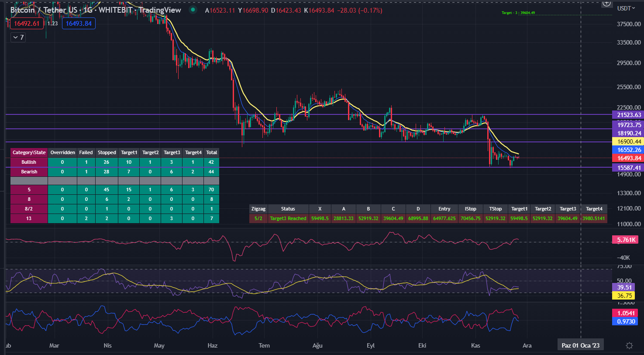The width and height of the screenshot is (644, 355).
Task: Click the yellow 36.75 indicator value label
Action: [624, 296]
